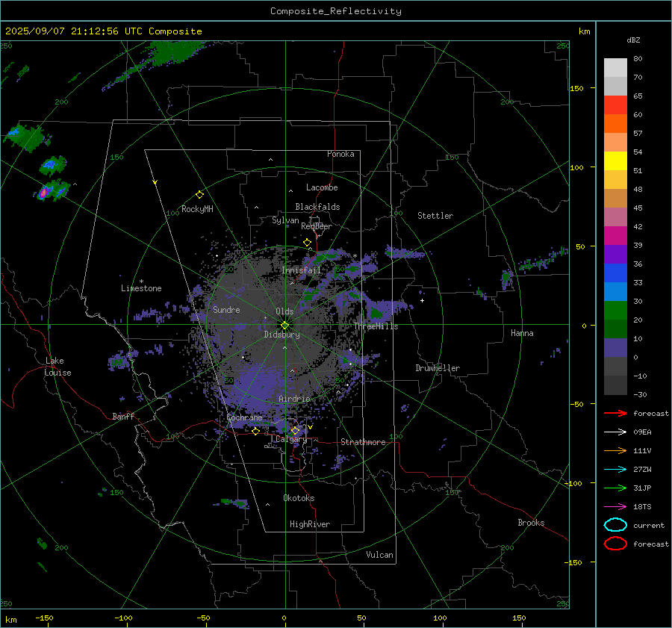This screenshot has height=628, width=672.
Task: Click the Hanna city label
Action: coord(522,333)
